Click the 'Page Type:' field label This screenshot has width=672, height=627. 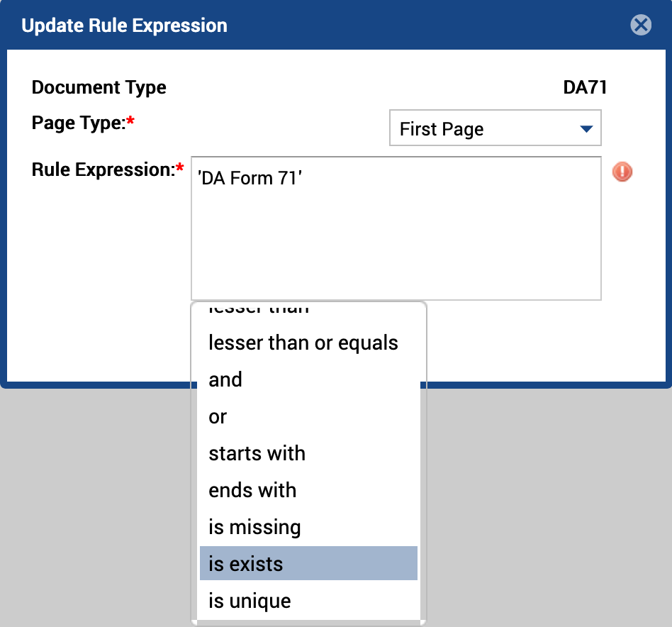click(83, 123)
